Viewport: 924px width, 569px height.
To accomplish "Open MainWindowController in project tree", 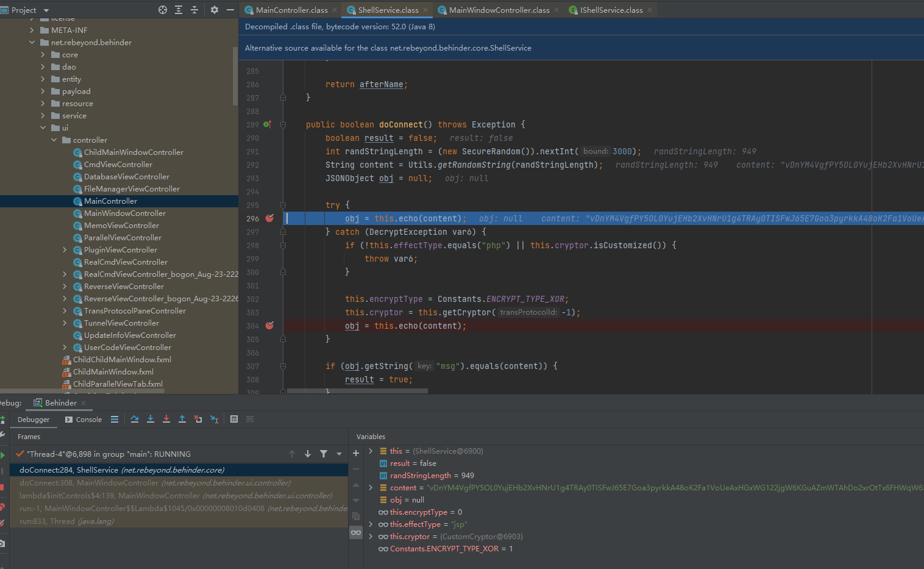I will point(124,213).
